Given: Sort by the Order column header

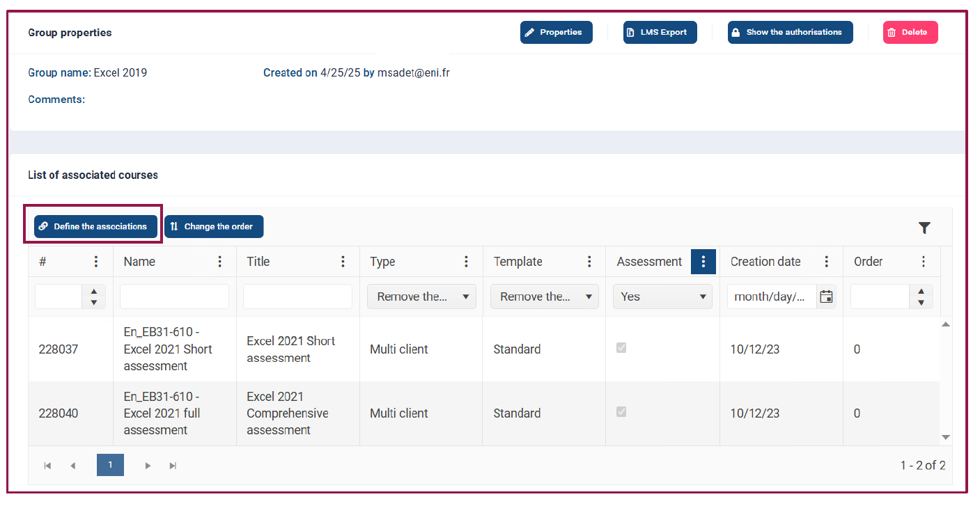Looking at the screenshot, I should click(868, 262).
